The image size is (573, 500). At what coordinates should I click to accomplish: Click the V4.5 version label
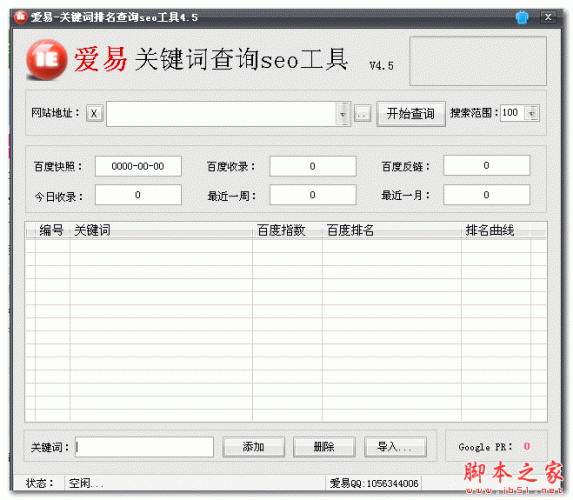[x=381, y=66]
